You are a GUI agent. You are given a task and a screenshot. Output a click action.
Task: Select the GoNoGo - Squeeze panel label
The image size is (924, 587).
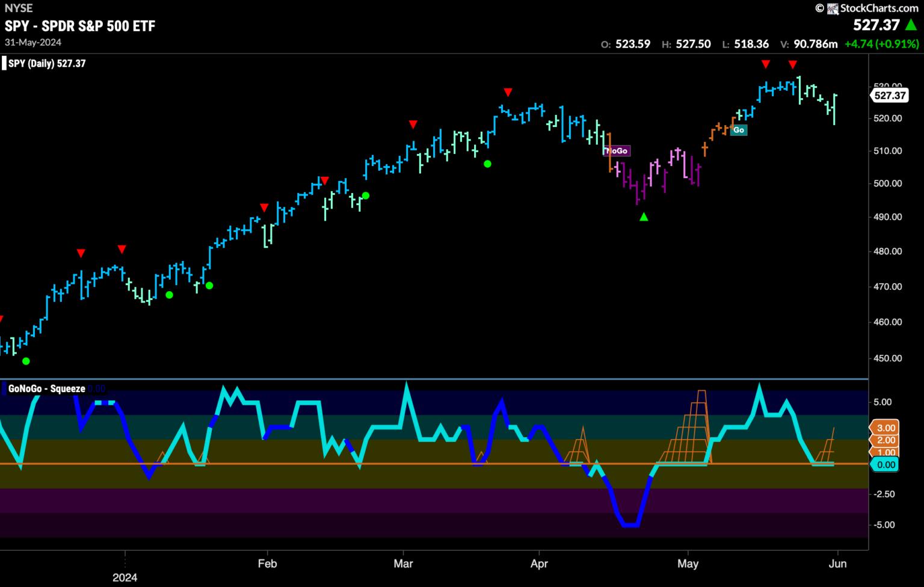pos(47,389)
